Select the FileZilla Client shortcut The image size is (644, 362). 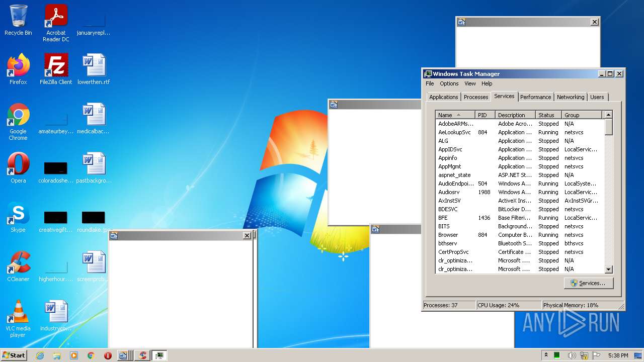pos(56,69)
